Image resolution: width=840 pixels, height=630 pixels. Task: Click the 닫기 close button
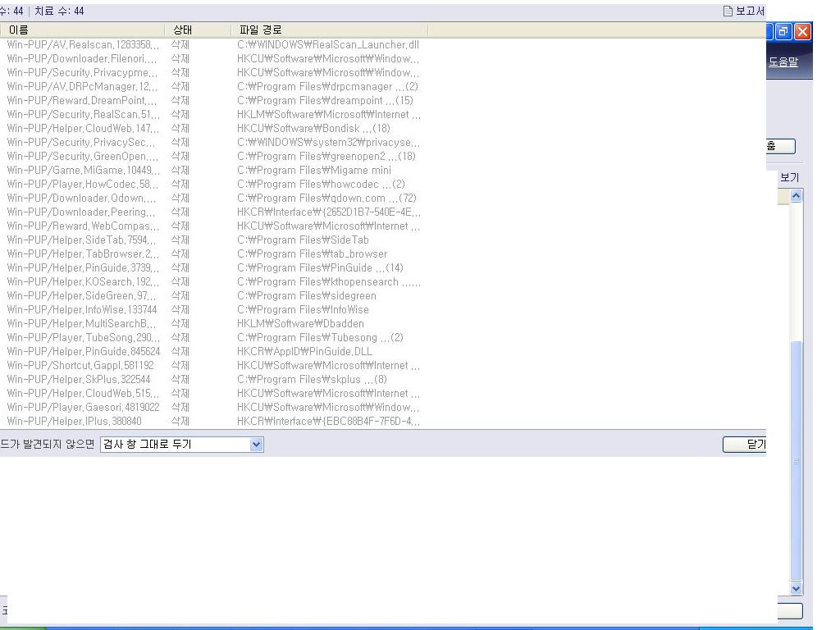pos(745,444)
